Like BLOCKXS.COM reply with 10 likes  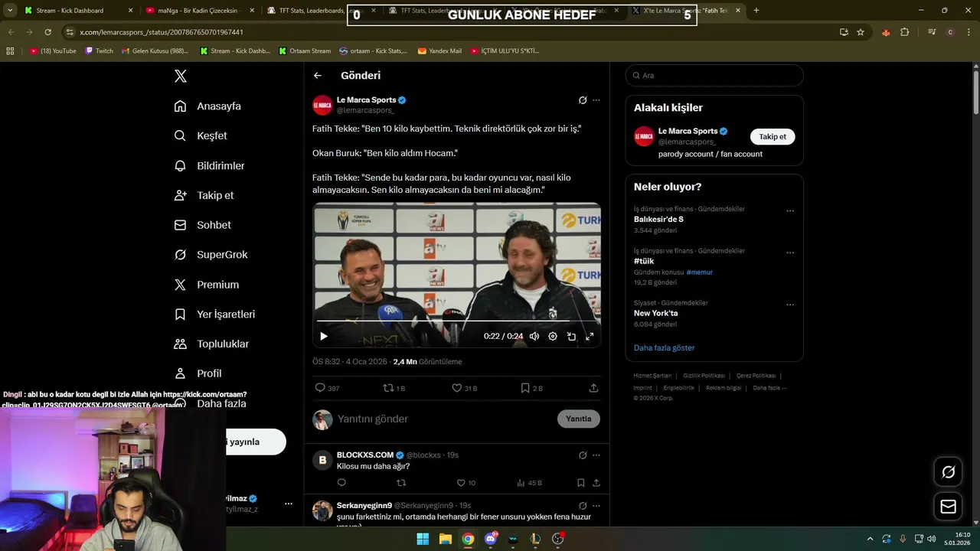pos(465,483)
